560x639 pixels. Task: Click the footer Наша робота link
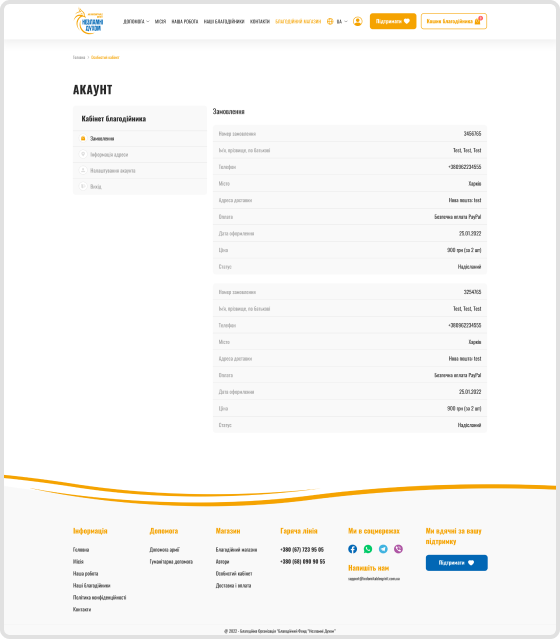85,573
